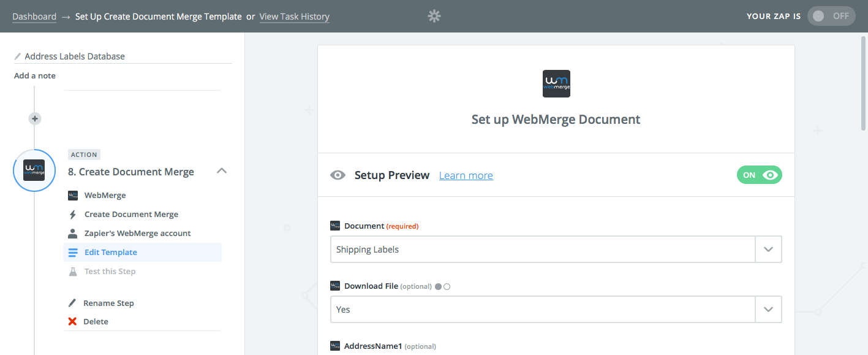Image resolution: width=868 pixels, height=355 pixels.
Task: Edit the Address Labels Database zap name
Action: [75, 56]
